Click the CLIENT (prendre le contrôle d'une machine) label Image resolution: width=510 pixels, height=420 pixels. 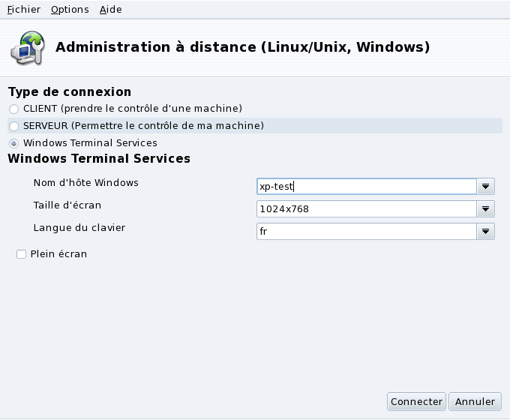[133, 109]
